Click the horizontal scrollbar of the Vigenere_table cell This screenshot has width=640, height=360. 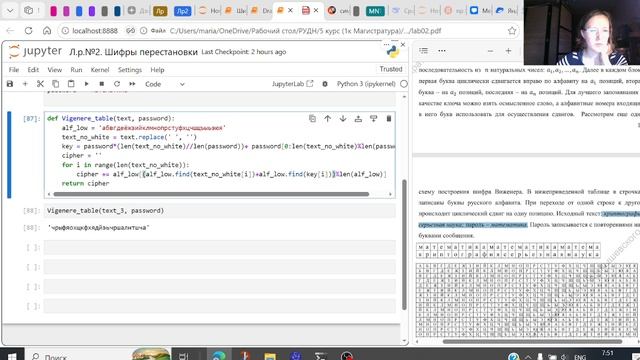pyautogui.click(x=211, y=194)
